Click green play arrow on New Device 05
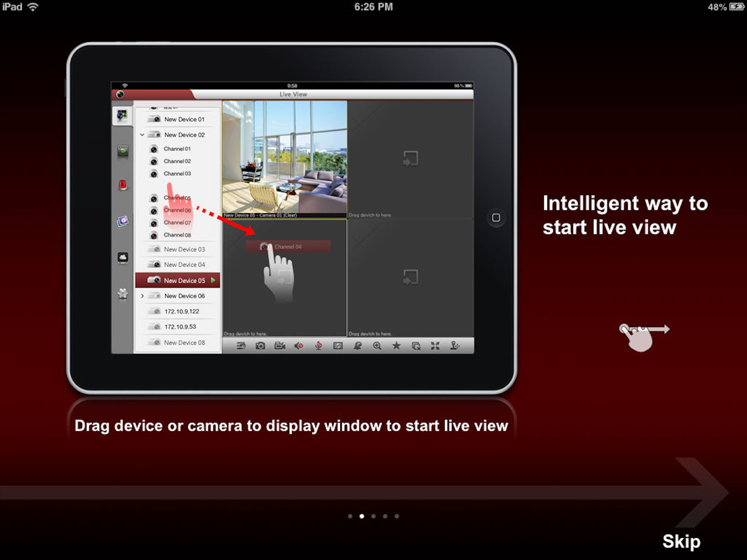Screen dimensions: 747x560 (x=213, y=280)
